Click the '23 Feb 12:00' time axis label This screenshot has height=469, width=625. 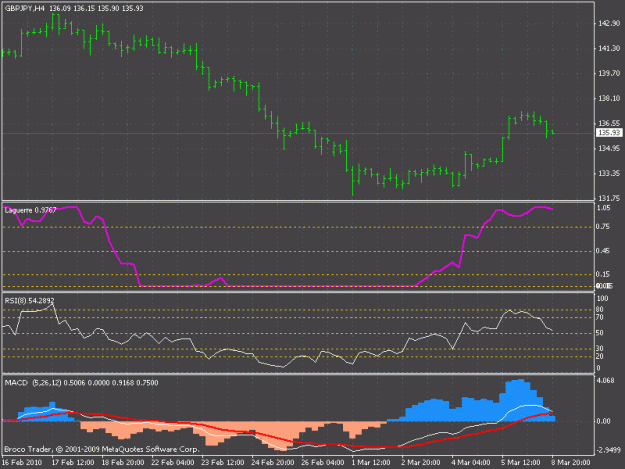click(222, 463)
